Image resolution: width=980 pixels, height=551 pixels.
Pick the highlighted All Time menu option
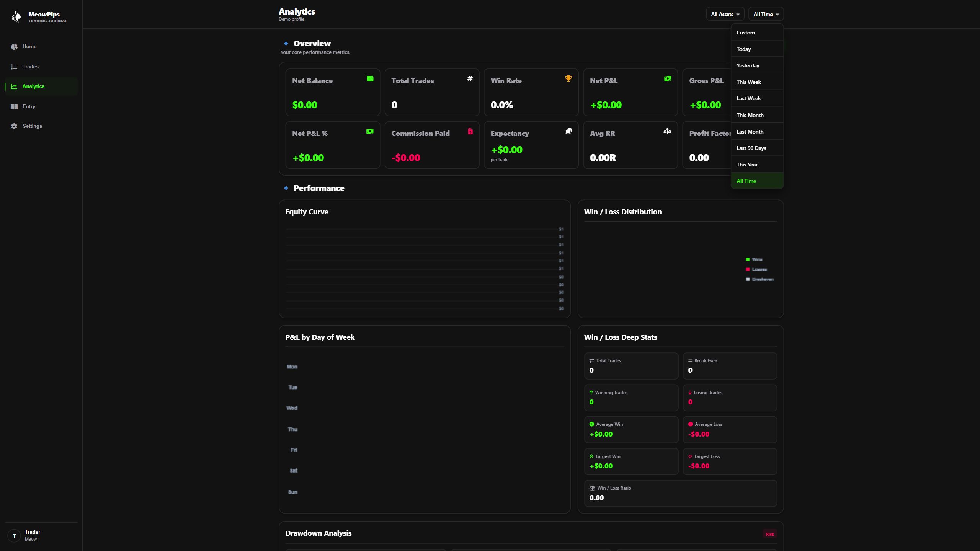click(757, 181)
